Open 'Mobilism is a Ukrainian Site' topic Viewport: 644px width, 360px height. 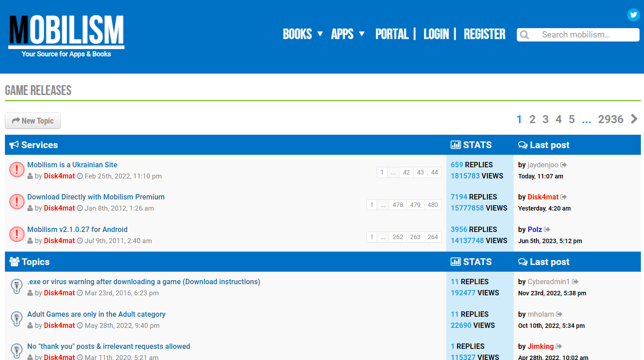click(72, 165)
